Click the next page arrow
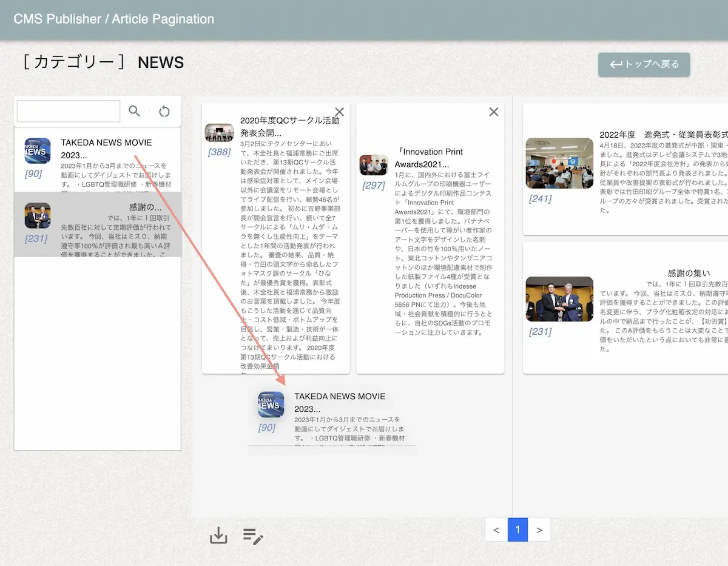The height and width of the screenshot is (566, 728). (539, 530)
